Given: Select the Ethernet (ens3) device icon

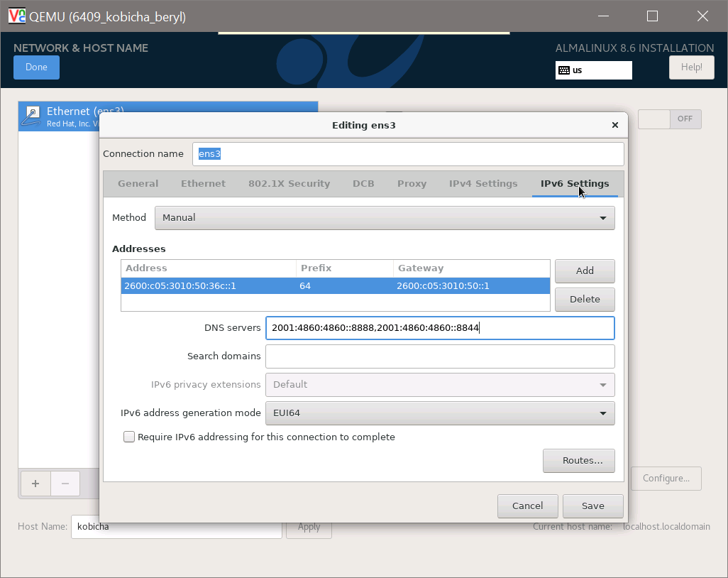Looking at the screenshot, I should click(33, 116).
